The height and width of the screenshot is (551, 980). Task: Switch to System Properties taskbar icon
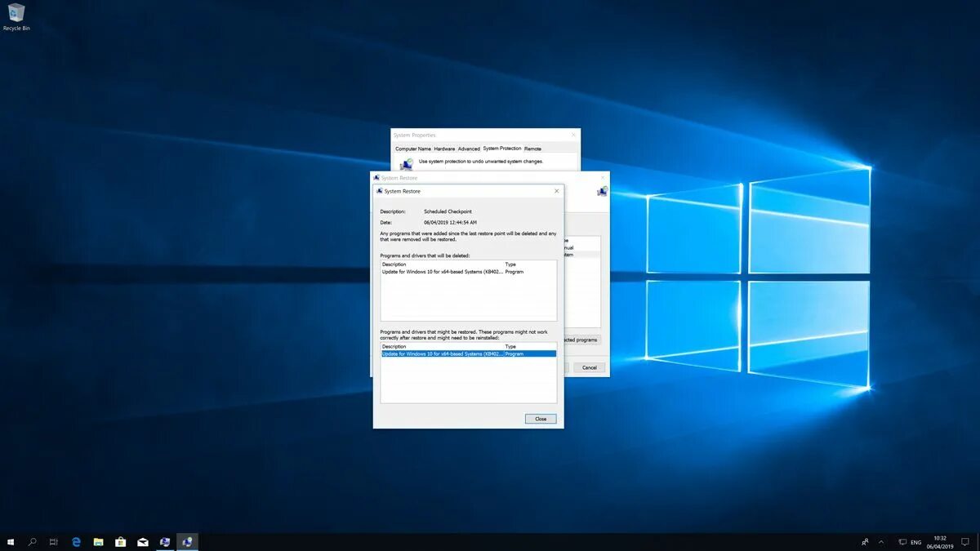coord(165,542)
